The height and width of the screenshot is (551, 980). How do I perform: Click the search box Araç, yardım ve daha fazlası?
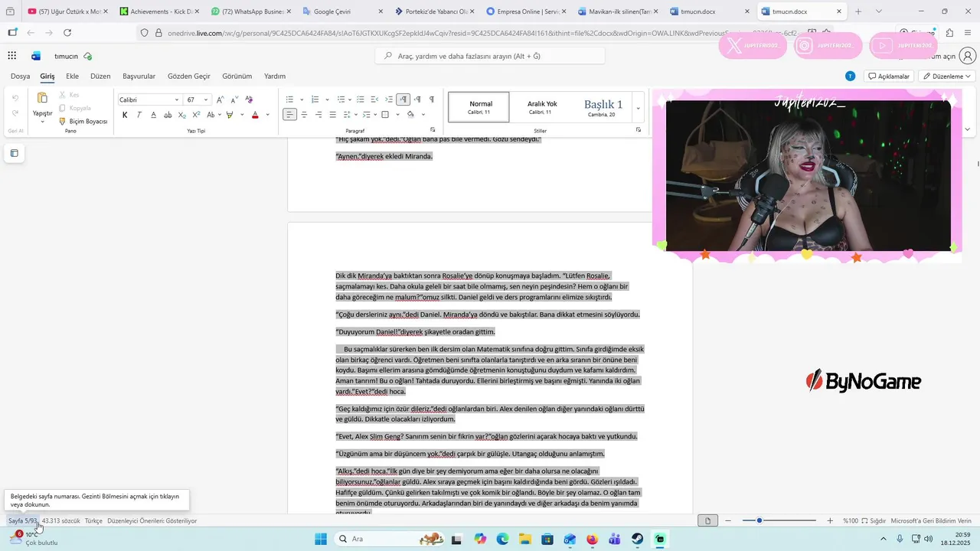coord(490,56)
